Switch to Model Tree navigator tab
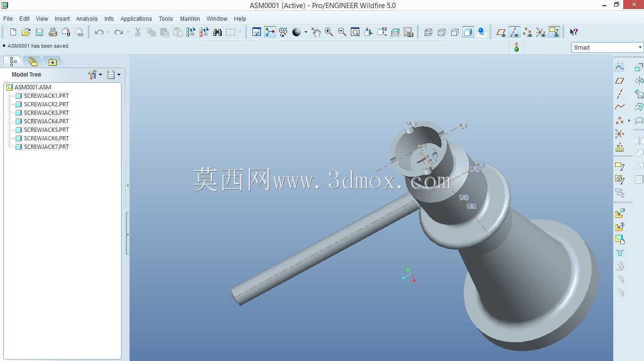Viewport: 644px width, 361px height. point(13,62)
